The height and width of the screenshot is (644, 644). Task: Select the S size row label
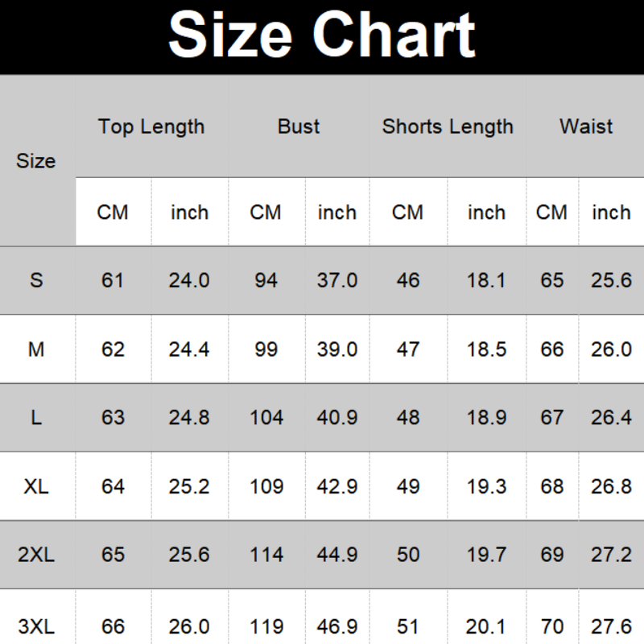[x=36, y=280]
